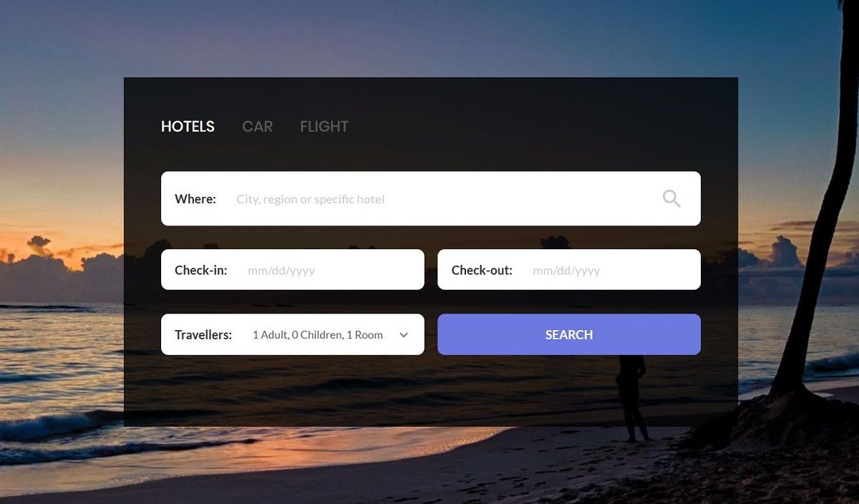This screenshot has height=504, width=859.
Task: Click the Where: label
Action: (195, 199)
